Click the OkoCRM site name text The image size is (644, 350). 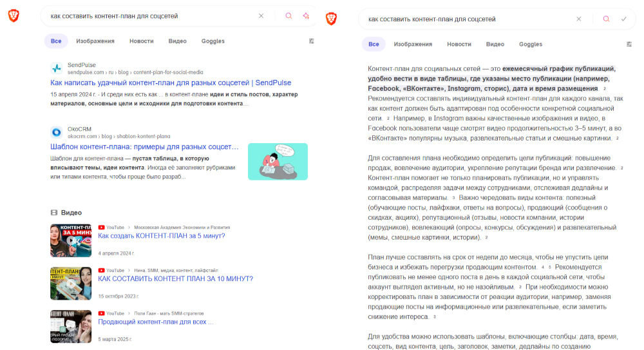pyautogui.click(x=80, y=129)
